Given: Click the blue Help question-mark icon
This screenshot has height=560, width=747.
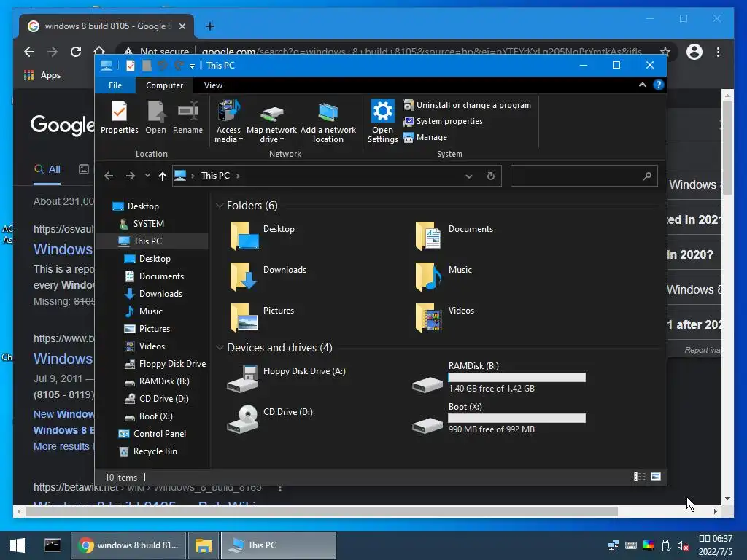Looking at the screenshot, I should (659, 85).
